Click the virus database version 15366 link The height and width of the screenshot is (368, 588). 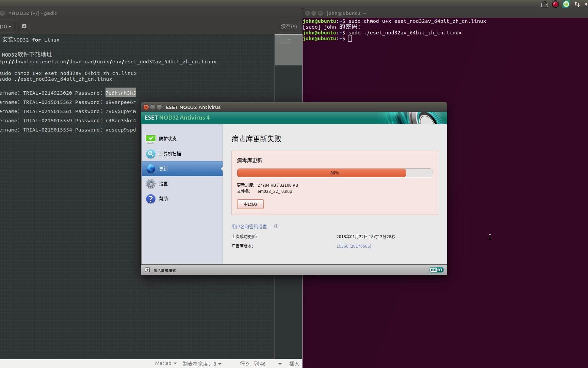click(x=354, y=246)
